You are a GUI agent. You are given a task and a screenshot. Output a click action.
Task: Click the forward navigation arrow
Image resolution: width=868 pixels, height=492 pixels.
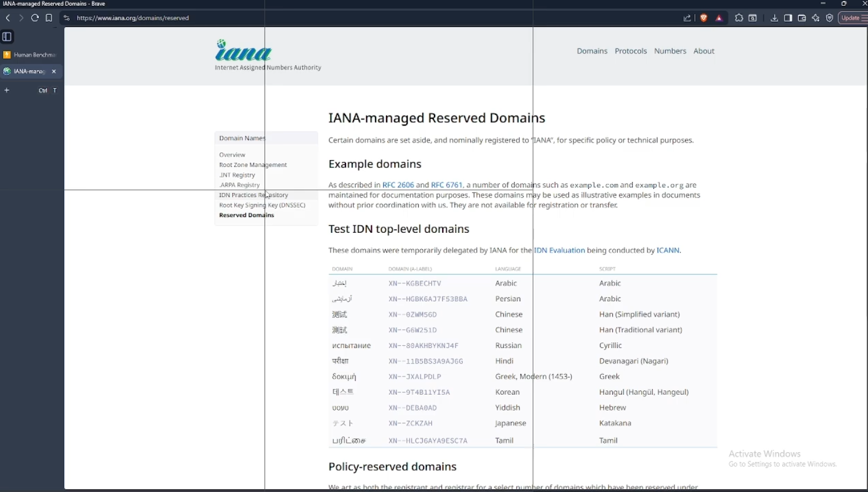[x=21, y=18]
